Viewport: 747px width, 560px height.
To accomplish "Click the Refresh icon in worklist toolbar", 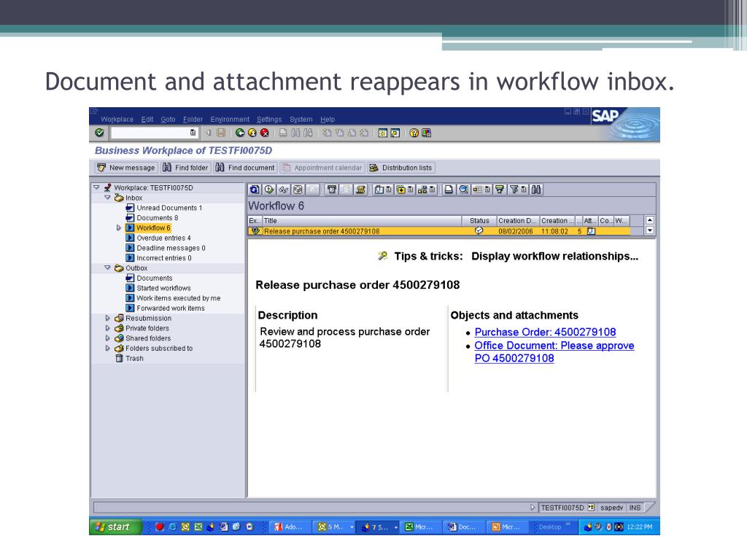I will coord(255,190).
